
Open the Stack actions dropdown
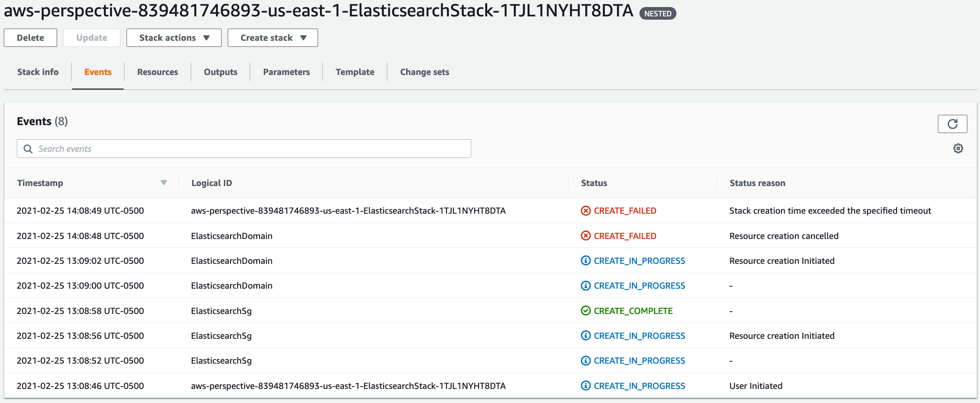(x=174, y=37)
